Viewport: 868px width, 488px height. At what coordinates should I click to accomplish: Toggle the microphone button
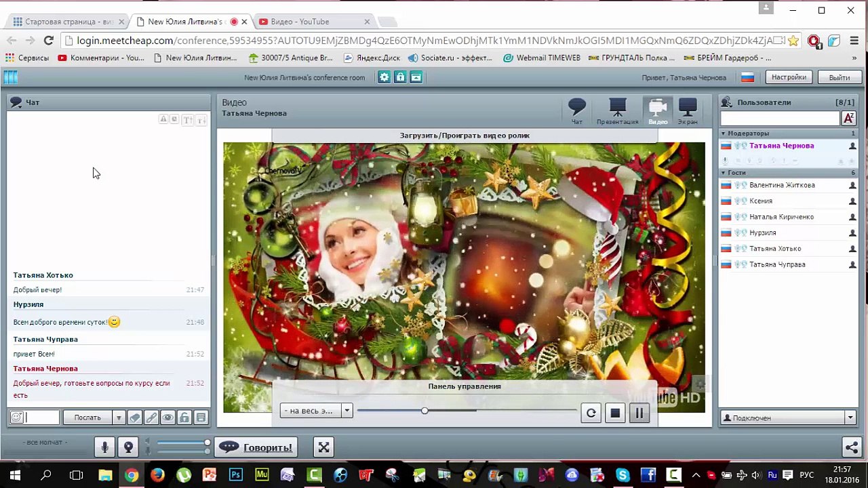104,447
